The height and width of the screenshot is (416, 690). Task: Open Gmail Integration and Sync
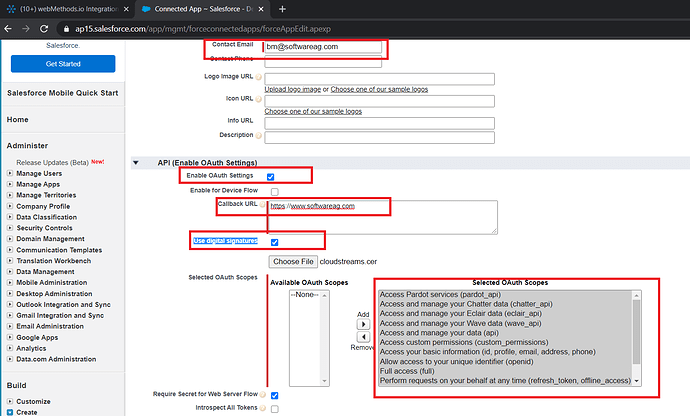(x=60, y=316)
